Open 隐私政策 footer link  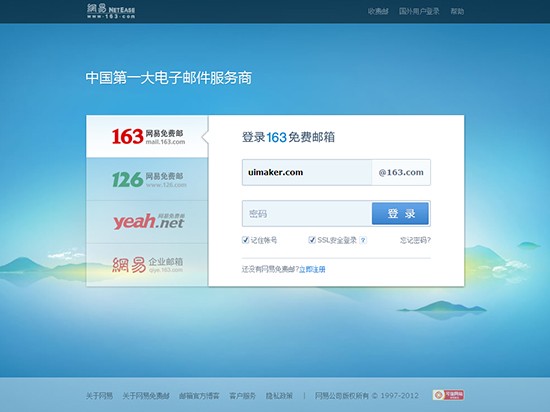[x=279, y=396]
